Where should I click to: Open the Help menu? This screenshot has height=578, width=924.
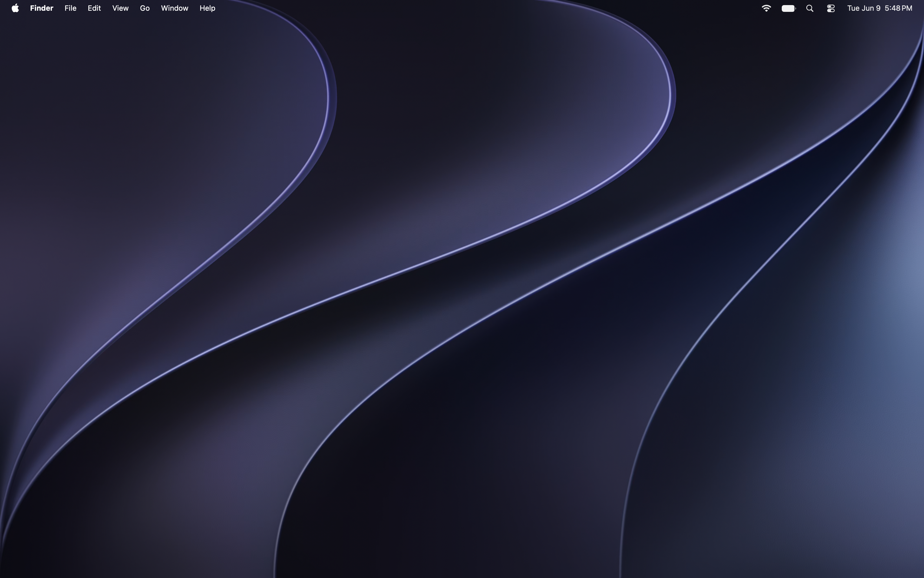[207, 8]
